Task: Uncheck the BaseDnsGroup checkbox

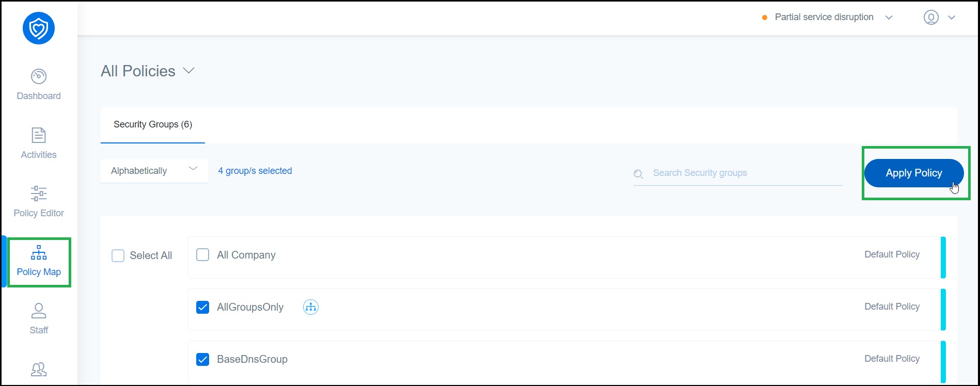Action: (203, 359)
